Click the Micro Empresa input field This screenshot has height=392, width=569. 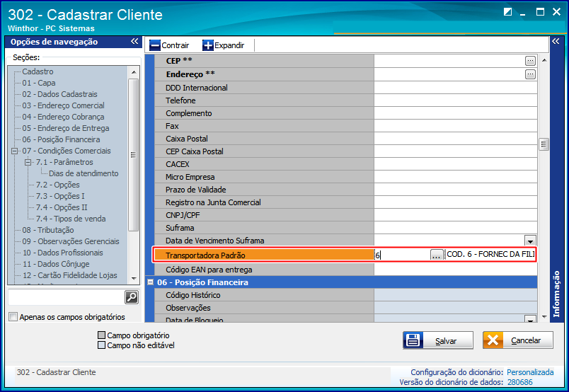tap(456, 177)
